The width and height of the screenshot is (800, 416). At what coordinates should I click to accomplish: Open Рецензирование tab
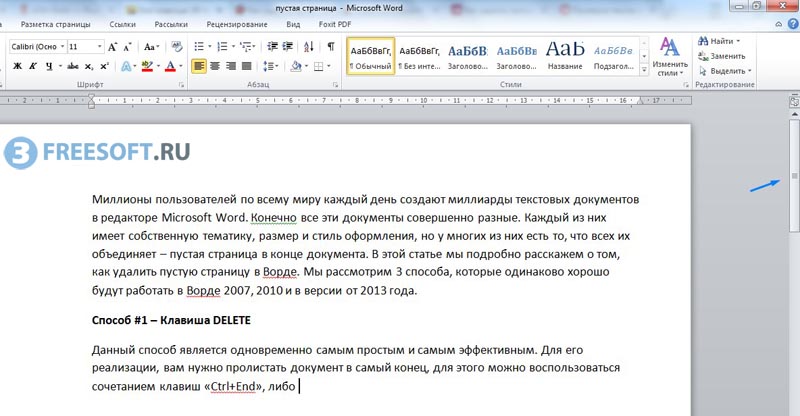point(237,25)
